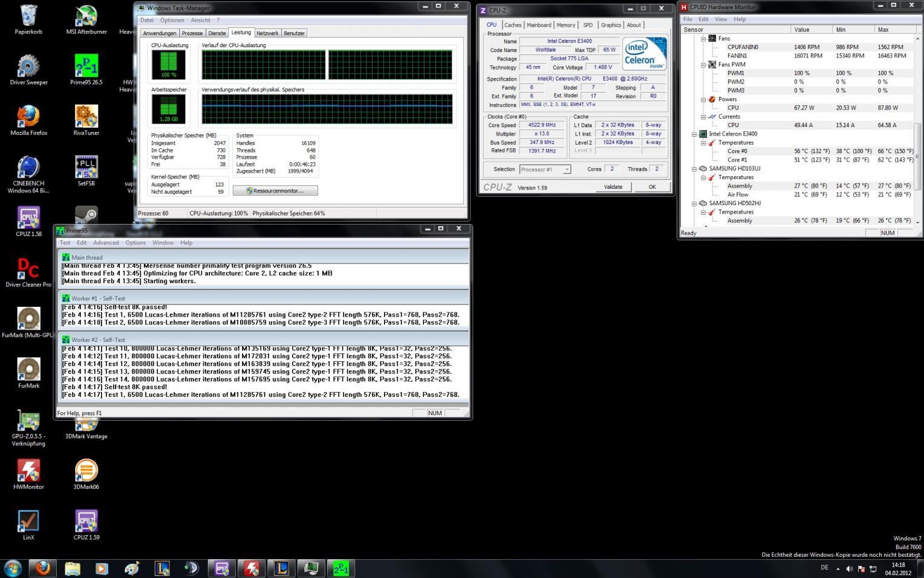The image size is (924, 578).
Task: Select the 3DMark06 desktop icon
Action: [x=86, y=475]
